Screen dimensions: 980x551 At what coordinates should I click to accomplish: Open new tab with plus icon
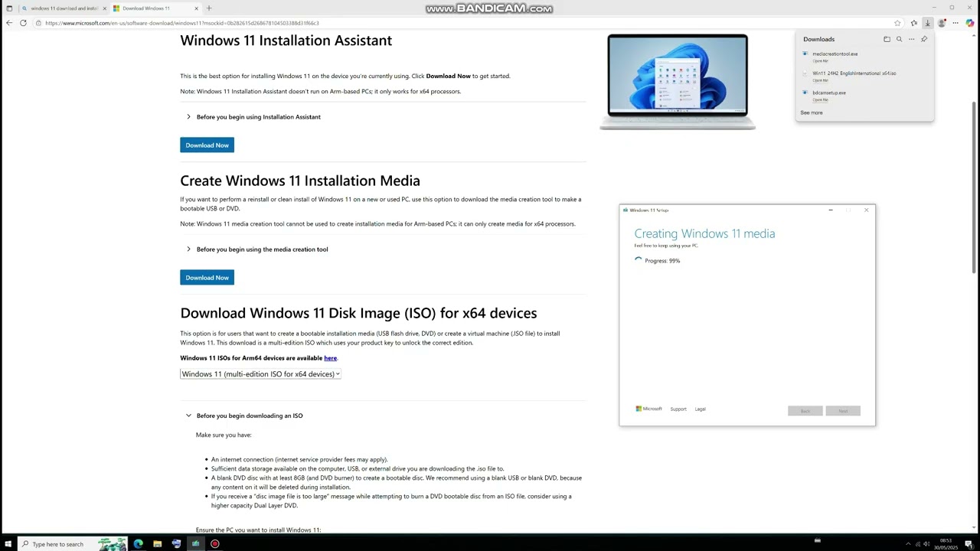(x=209, y=8)
